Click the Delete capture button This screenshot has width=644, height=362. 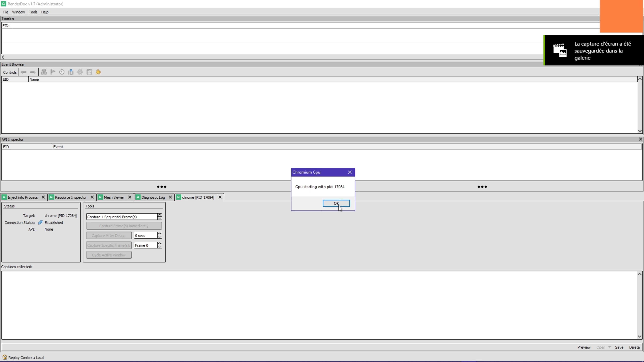634,347
